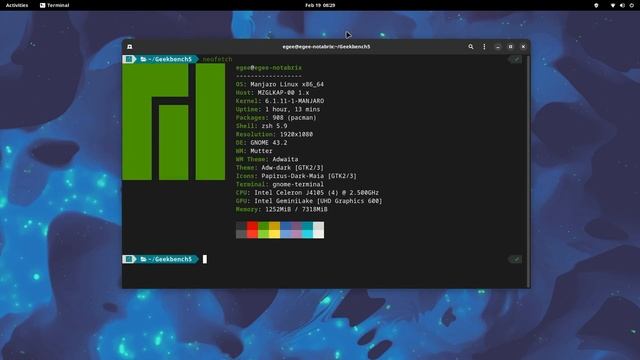Viewport: 640px width, 360px height.
Task: Click the Uptime: 1 hour, 13 mins line
Action: (278, 109)
